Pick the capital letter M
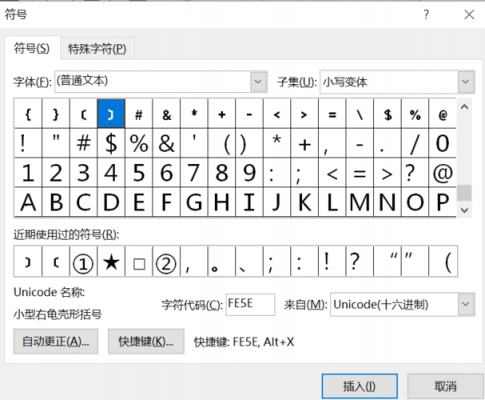The height and width of the screenshot is (400, 485). [x=360, y=202]
